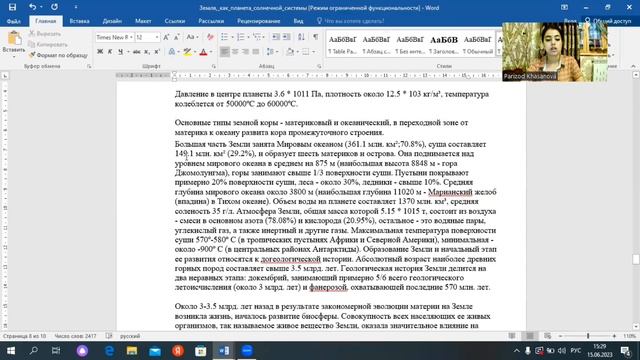Switch to the Дизайн tab
The width and height of the screenshot is (640, 360).
[x=112, y=21]
